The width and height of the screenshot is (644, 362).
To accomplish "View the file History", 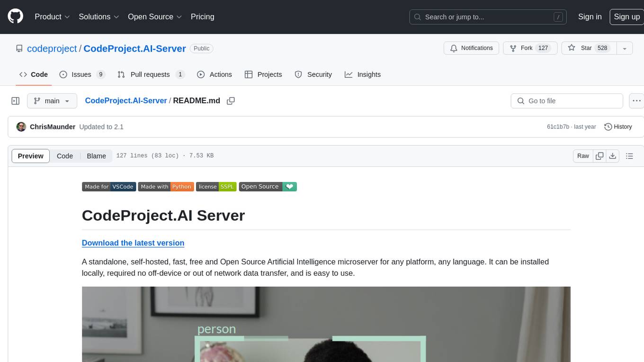I will pyautogui.click(x=618, y=127).
